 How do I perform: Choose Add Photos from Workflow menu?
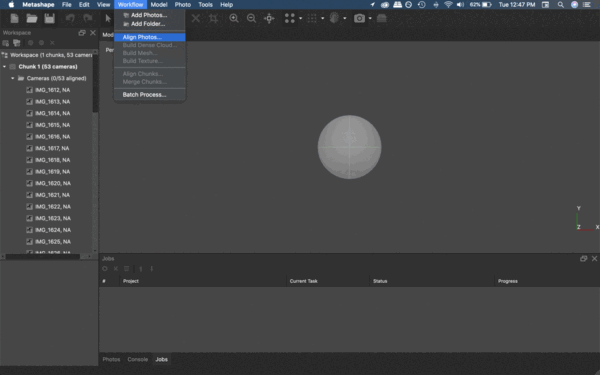point(150,15)
